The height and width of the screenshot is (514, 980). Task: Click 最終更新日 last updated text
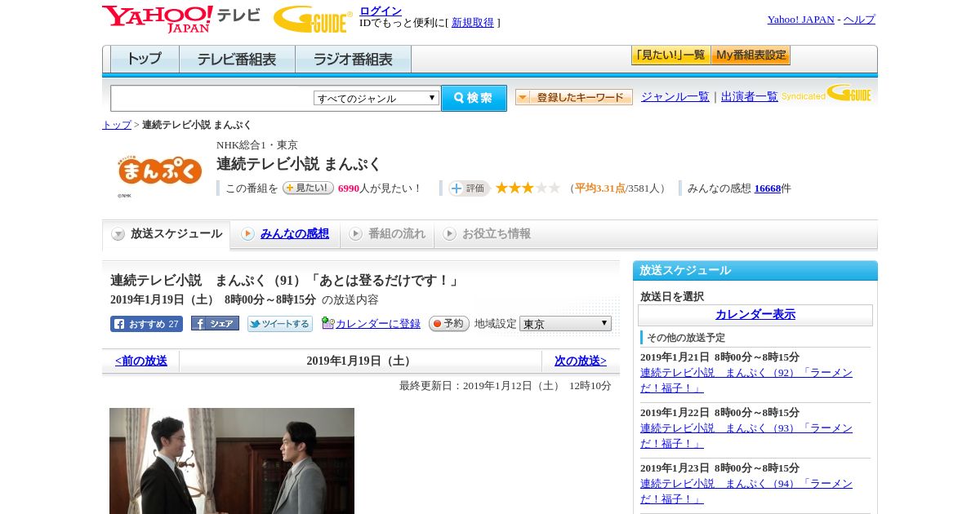tap(506, 386)
